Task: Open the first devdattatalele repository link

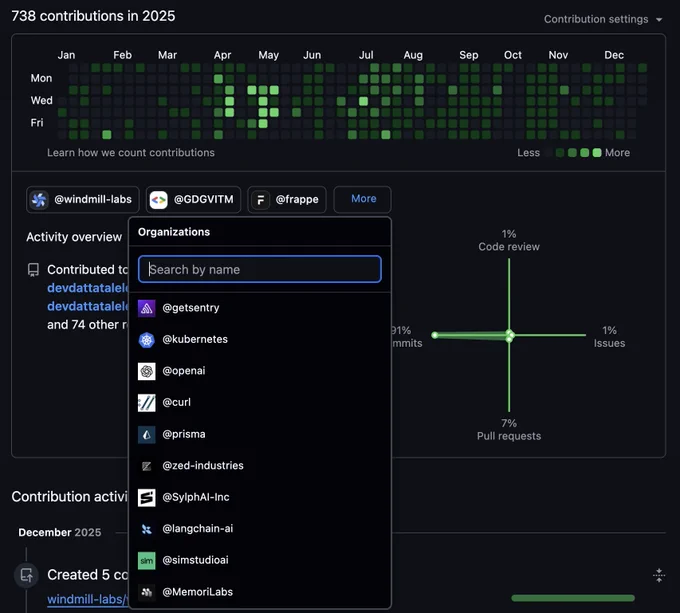Action: 88,288
